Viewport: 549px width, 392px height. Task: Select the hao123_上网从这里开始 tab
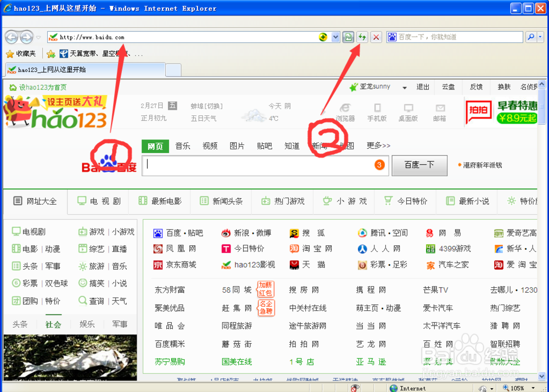click(85, 70)
